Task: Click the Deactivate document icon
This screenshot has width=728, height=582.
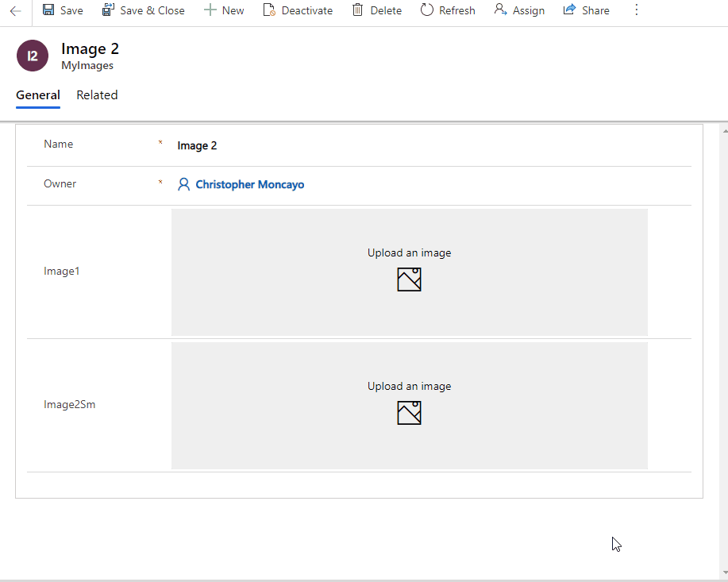Action: point(269,10)
